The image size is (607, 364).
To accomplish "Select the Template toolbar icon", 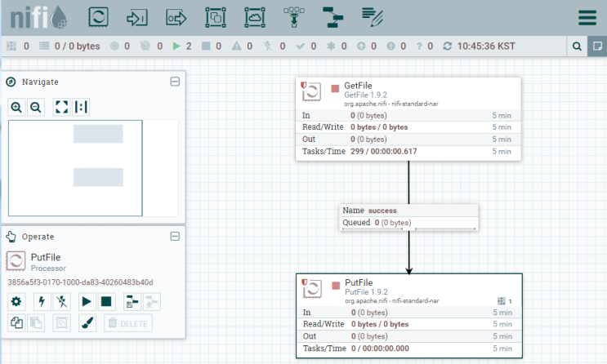I will click(x=333, y=17).
